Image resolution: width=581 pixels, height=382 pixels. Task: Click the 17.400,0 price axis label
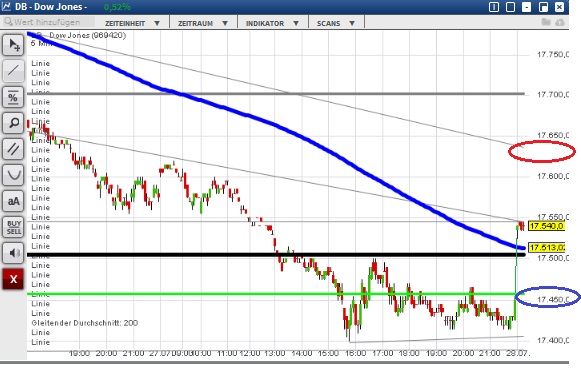(552, 340)
